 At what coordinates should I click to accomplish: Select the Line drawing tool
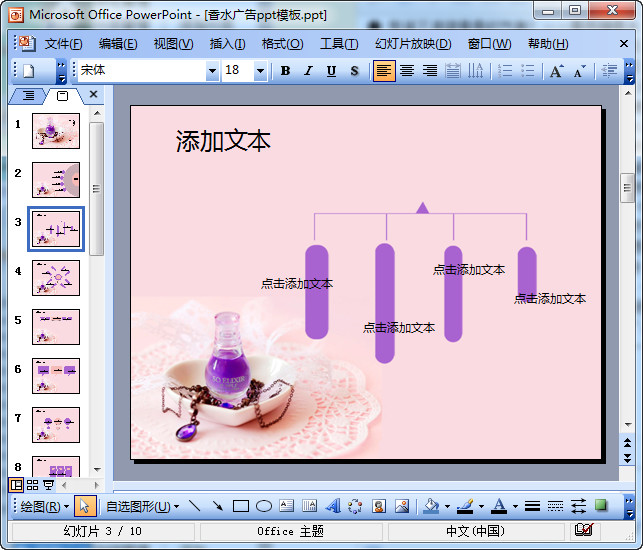pos(194,506)
